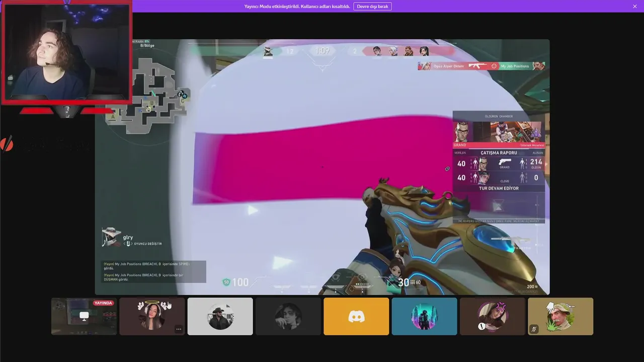Click the health value 100
Screen dimensions: 644x362
(x=240, y=282)
